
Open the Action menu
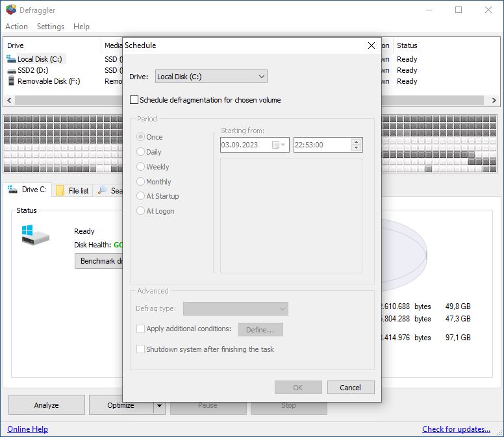click(16, 27)
